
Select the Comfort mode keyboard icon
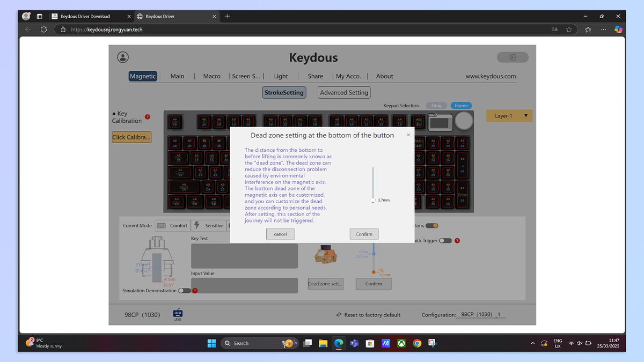tap(161, 225)
